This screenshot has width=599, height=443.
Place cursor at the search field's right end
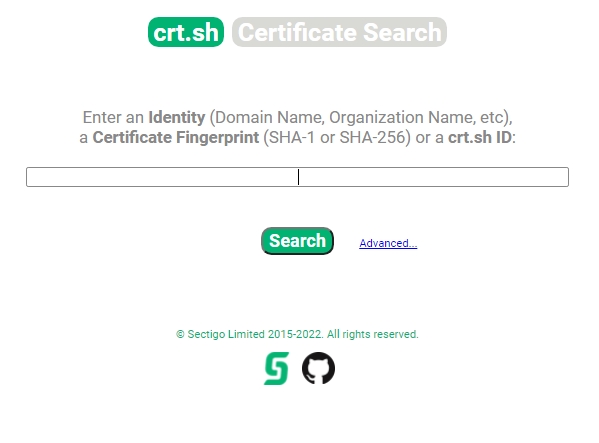click(x=565, y=177)
